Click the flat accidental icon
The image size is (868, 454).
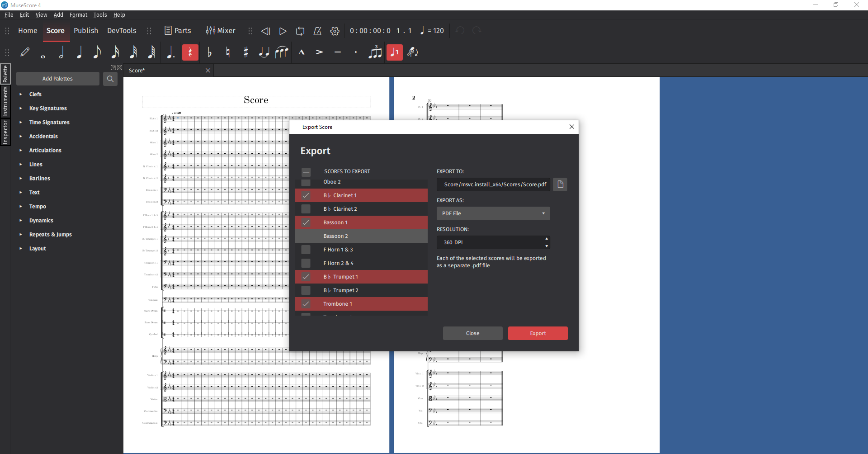point(209,52)
